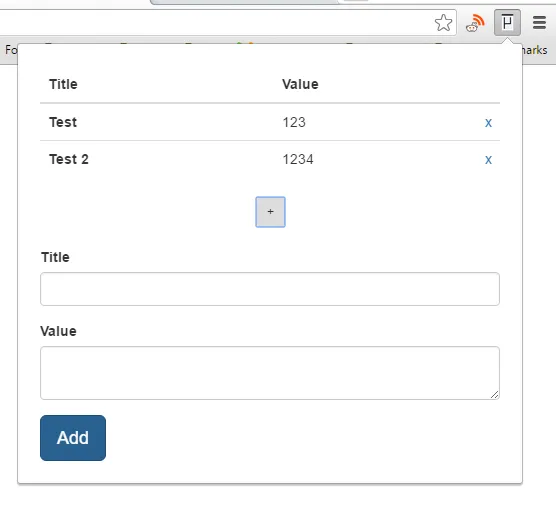Click the Value form label
Screen dimensions: 556x514
(59, 331)
